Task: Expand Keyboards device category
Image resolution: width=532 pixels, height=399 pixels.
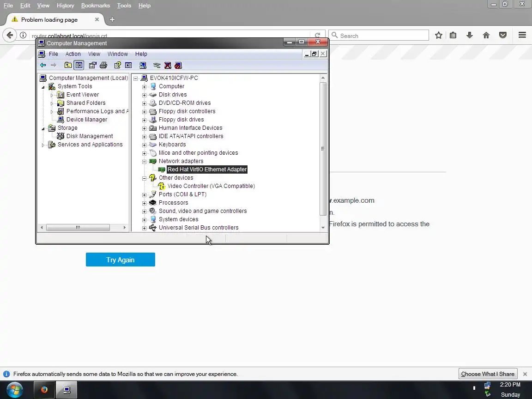Action: [144, 145]
